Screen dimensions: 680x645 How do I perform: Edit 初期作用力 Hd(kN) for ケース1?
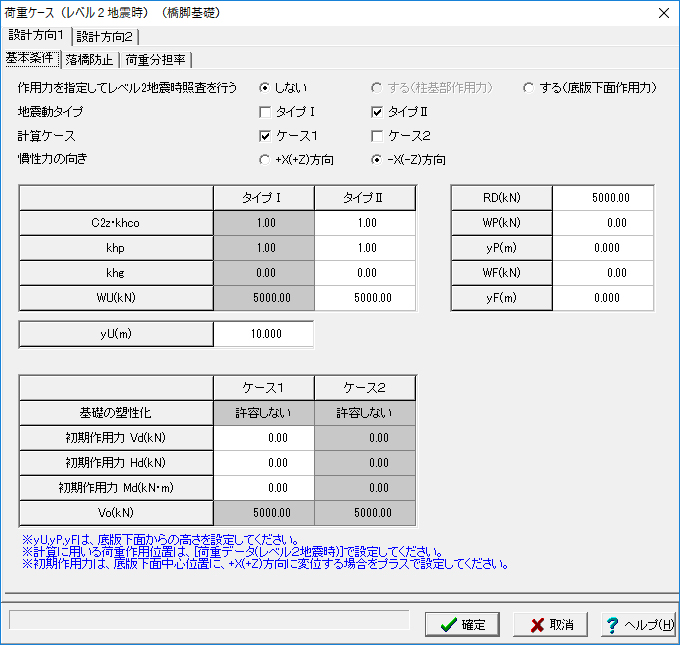pyautogui.click(x=264, y=463)
